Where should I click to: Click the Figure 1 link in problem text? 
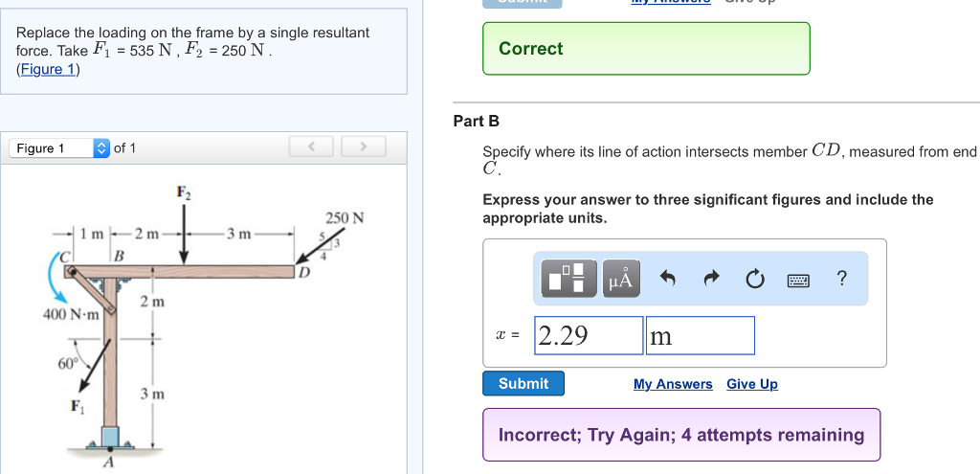(48, 69)
